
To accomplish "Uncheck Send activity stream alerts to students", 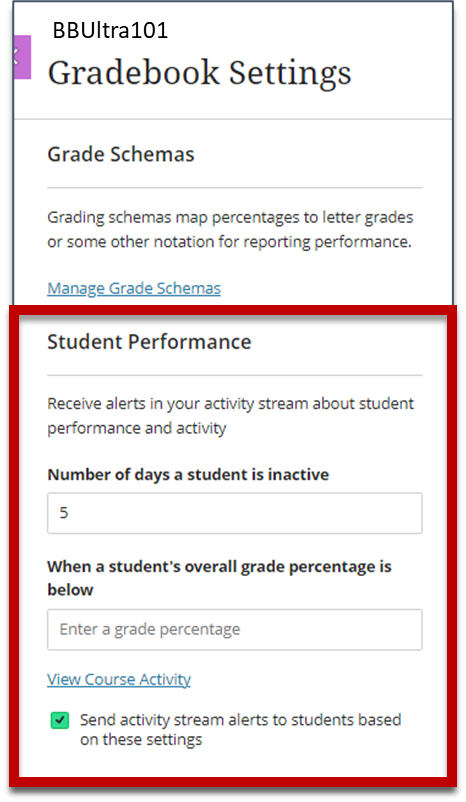I will coord(60,720).
